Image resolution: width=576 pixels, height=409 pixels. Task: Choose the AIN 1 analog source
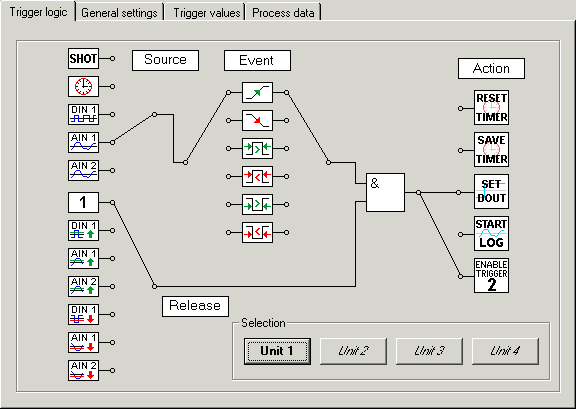[83, 142]
